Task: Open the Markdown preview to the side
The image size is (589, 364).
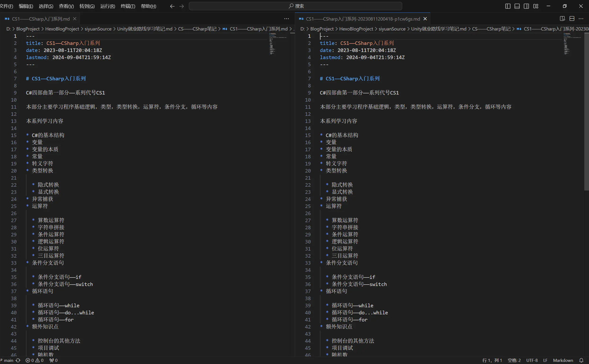Action: coord(562,19)
